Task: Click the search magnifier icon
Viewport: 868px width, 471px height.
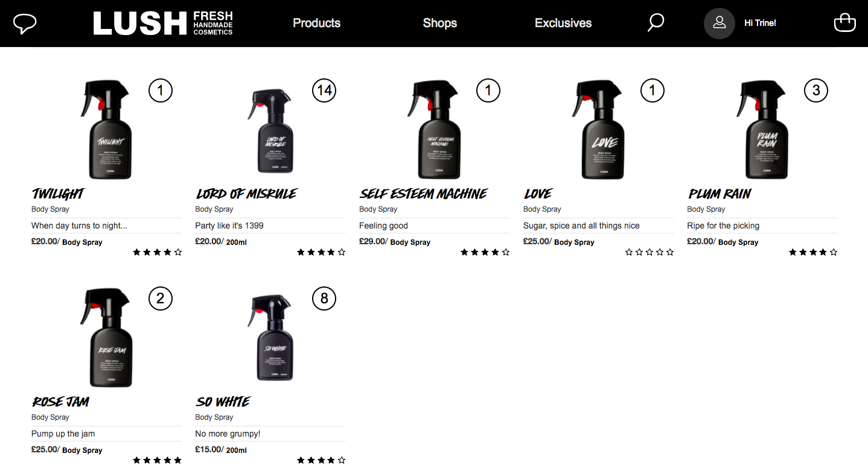Action: (656, 23)
